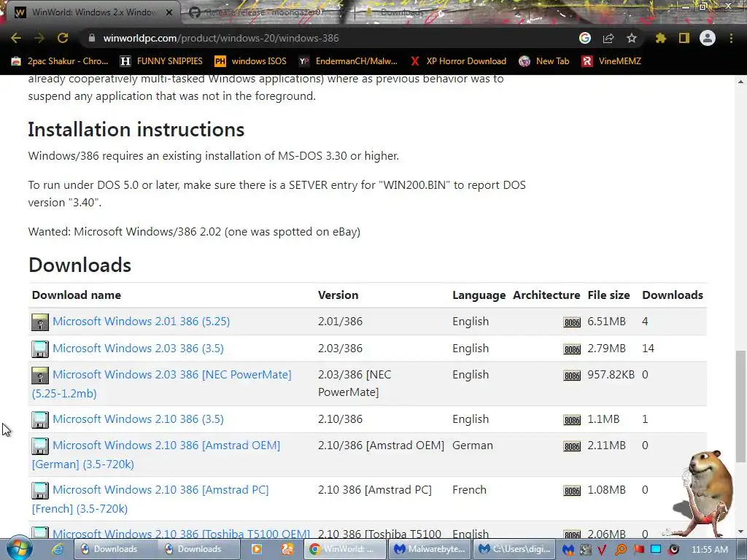The height and width of the screenshot is (560, 747).
Task: Click the 8086 chip icon in 2.79MB row
Action: 572,349
